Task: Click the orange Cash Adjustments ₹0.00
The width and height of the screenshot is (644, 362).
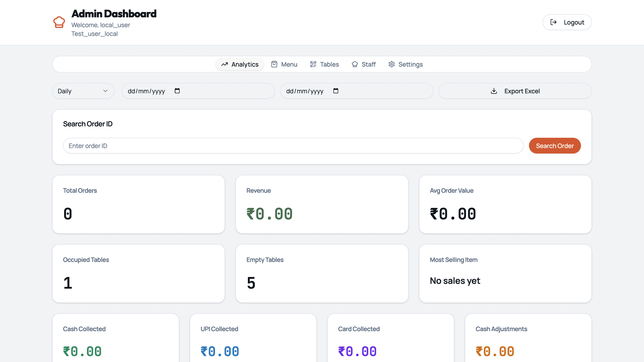Action: point(495,352)
